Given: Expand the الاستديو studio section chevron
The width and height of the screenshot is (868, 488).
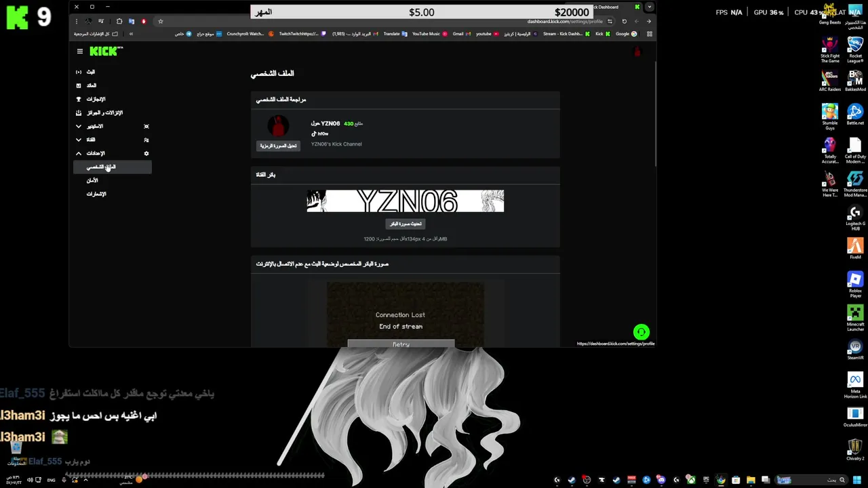Looking at the screenshot, I should [79, 126].
